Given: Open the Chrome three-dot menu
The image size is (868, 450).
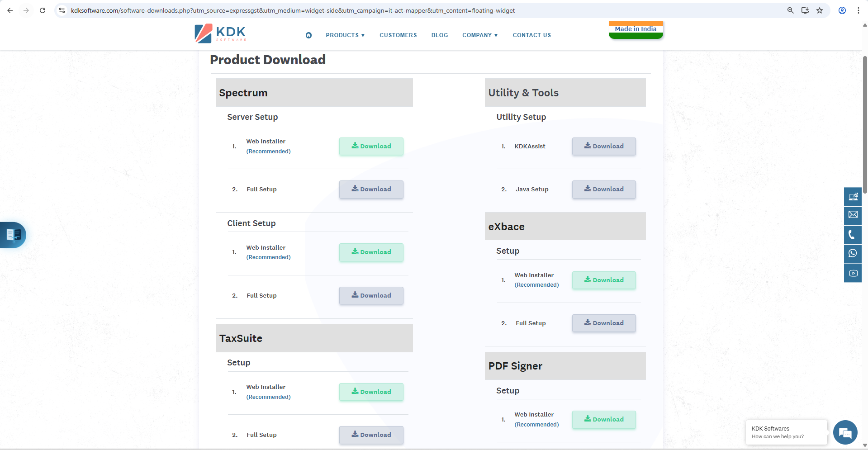Looking at the screenshot, I should pos(858,10).
